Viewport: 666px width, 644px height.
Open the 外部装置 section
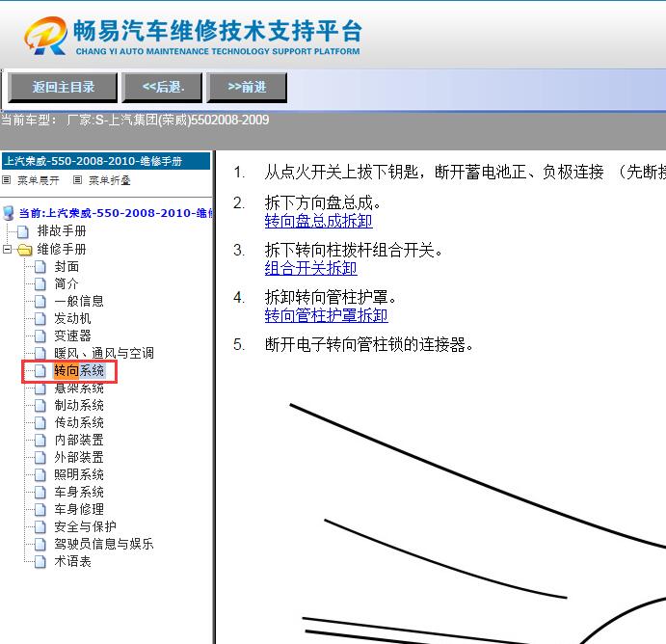(x=79, y=458)
